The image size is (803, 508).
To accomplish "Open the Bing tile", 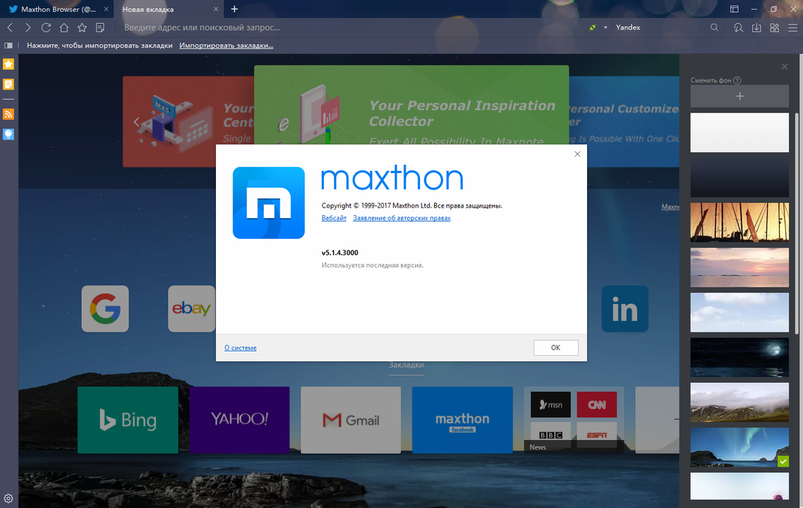I will tap(128, 420).
